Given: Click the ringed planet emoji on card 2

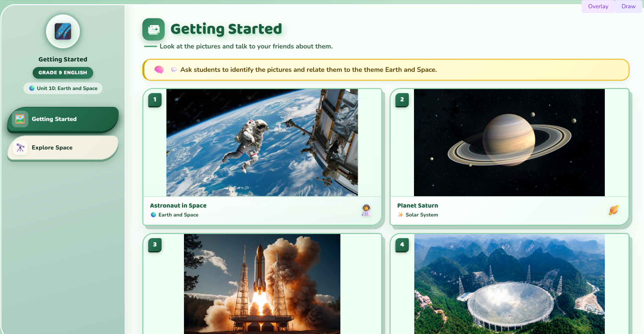Looking at the screenshot, I should pos(614,210).
